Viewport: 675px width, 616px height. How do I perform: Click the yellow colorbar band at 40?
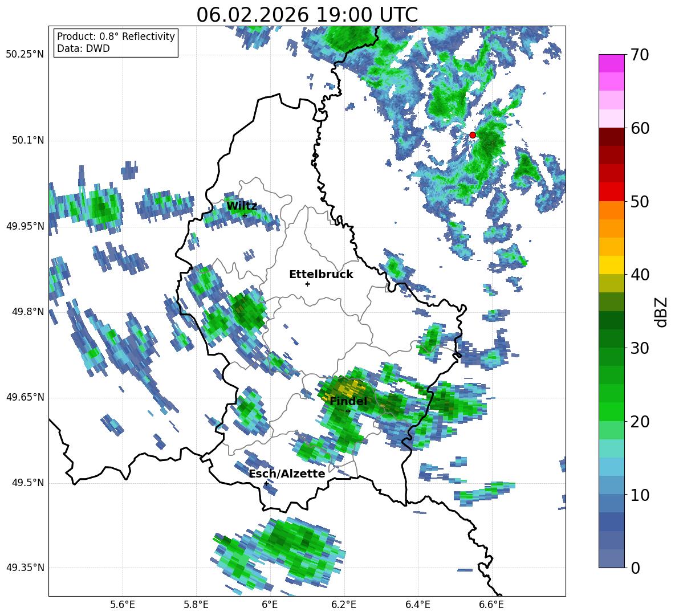click(x=611, y=265)
